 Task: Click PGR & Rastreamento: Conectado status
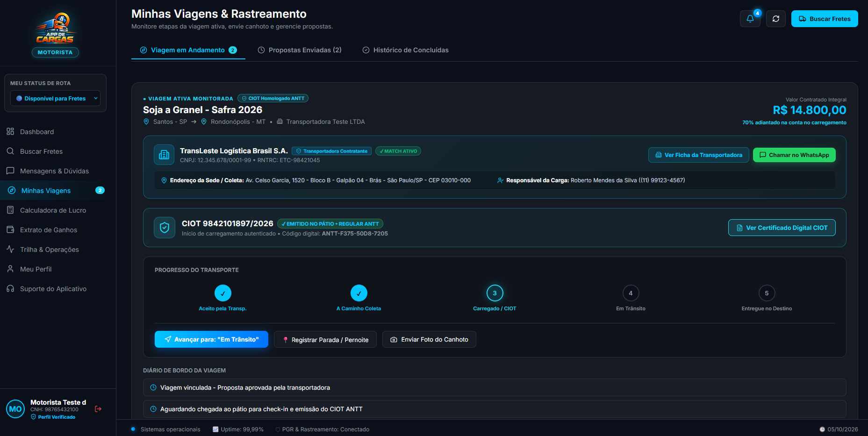[x=323, y=429]
